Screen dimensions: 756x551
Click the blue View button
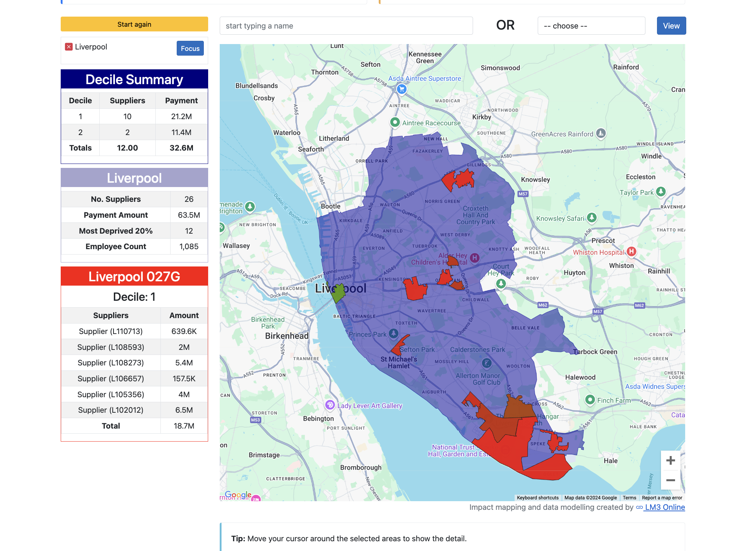[671, 26]
